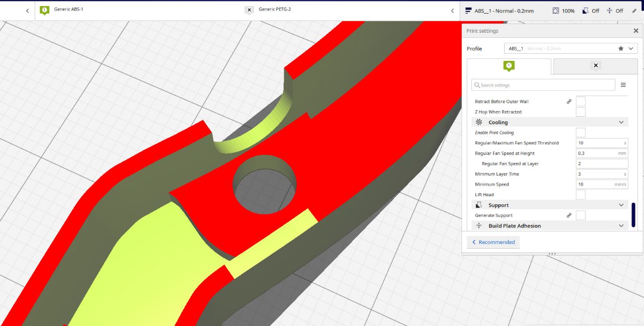The image size is (644, 326).
Task: Toggle the Retract Before Outer Wall checkbox
Action: 581,102
